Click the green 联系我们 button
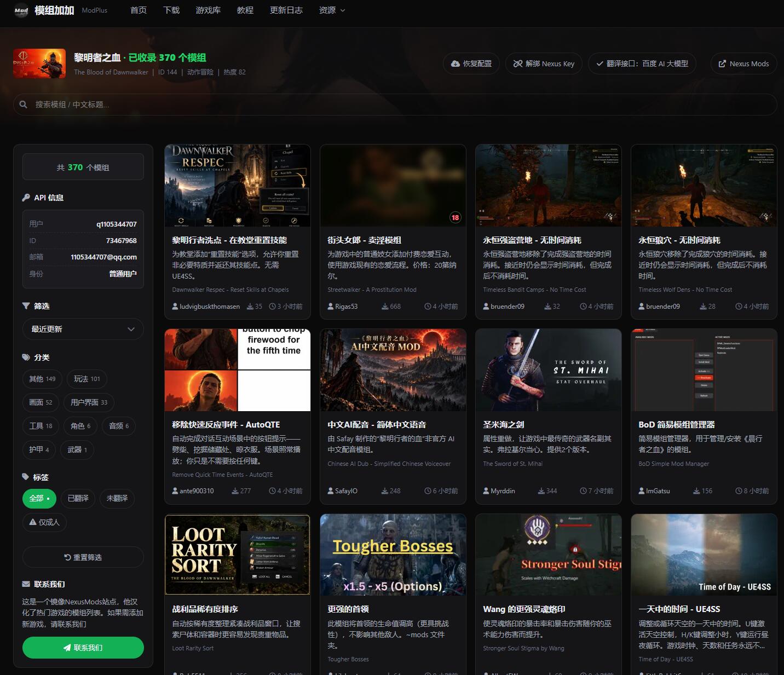Image resolution: width=784 pixels, height=675 pixels. [x=83, y=648]
